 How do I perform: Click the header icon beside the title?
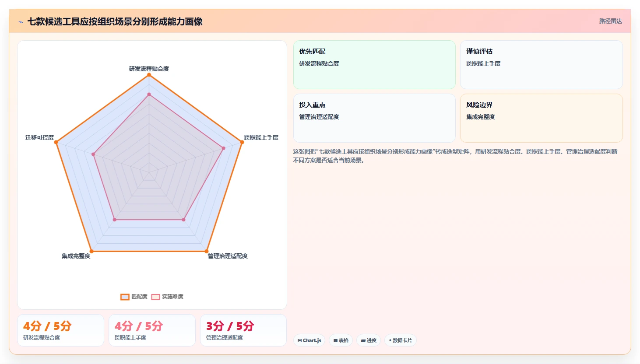click(21, 22)
